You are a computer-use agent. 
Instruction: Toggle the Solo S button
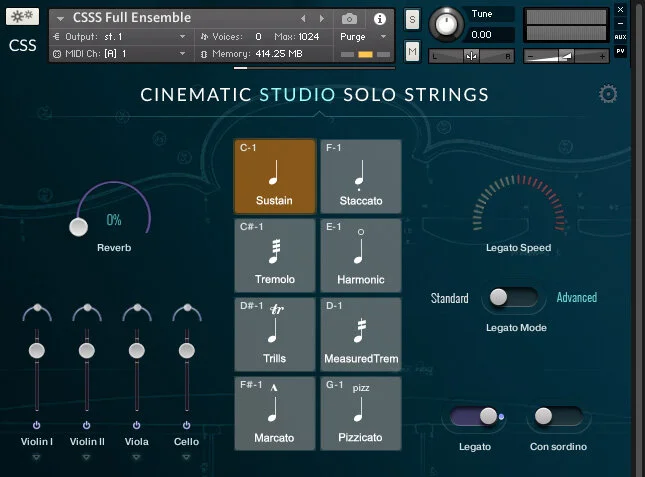click(412, 19)
